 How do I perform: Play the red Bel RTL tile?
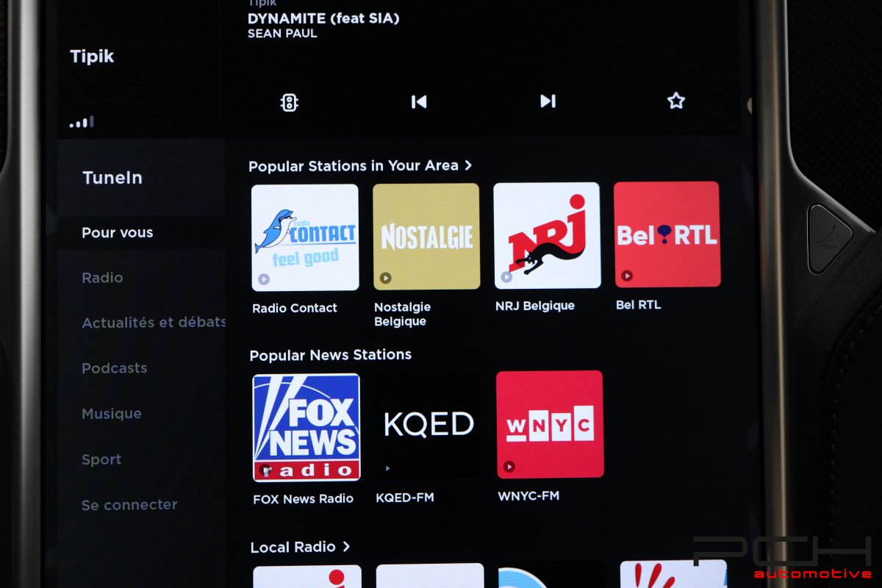click(667, 234)
